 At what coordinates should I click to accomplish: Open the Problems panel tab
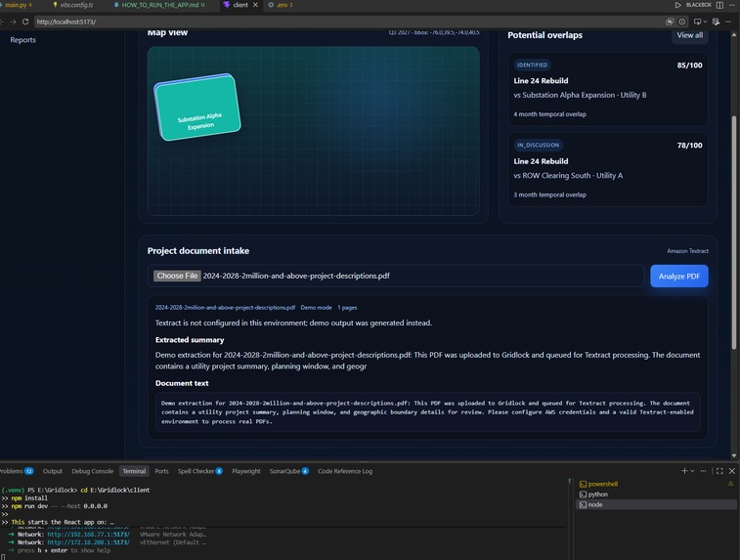16,471
